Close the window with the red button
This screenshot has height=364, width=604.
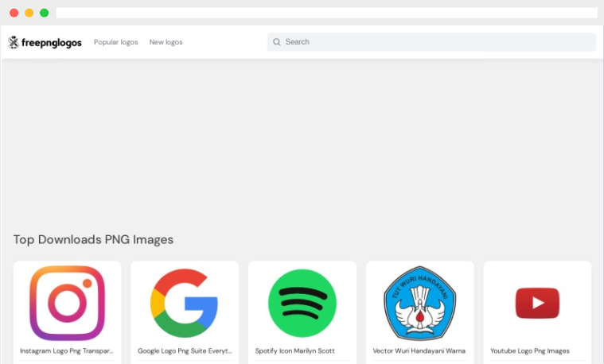click(x=14, y=13)
